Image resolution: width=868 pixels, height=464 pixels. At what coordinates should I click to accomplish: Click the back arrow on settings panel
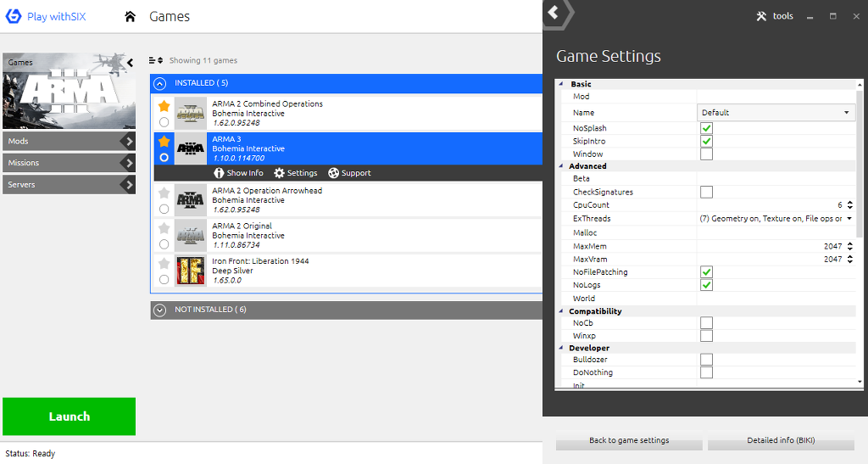pos(554,13)
